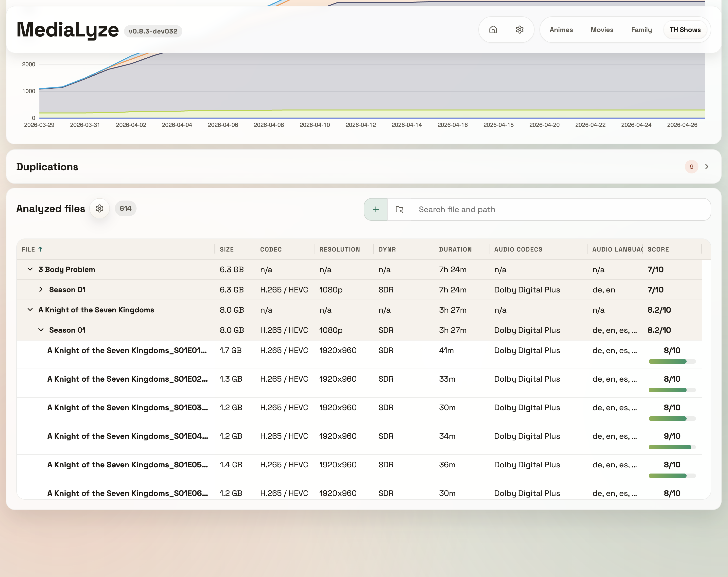This screenshot has width=728, height=577.
Task: Open global settings gear in header
Action: tap(520, 30)
